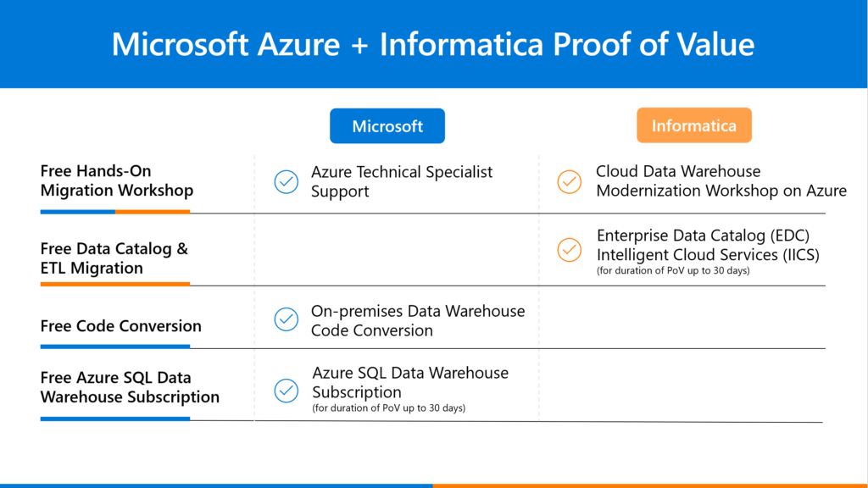Click the On-premises Data Warehouse Code Conversion text

(x=417, y=320)
